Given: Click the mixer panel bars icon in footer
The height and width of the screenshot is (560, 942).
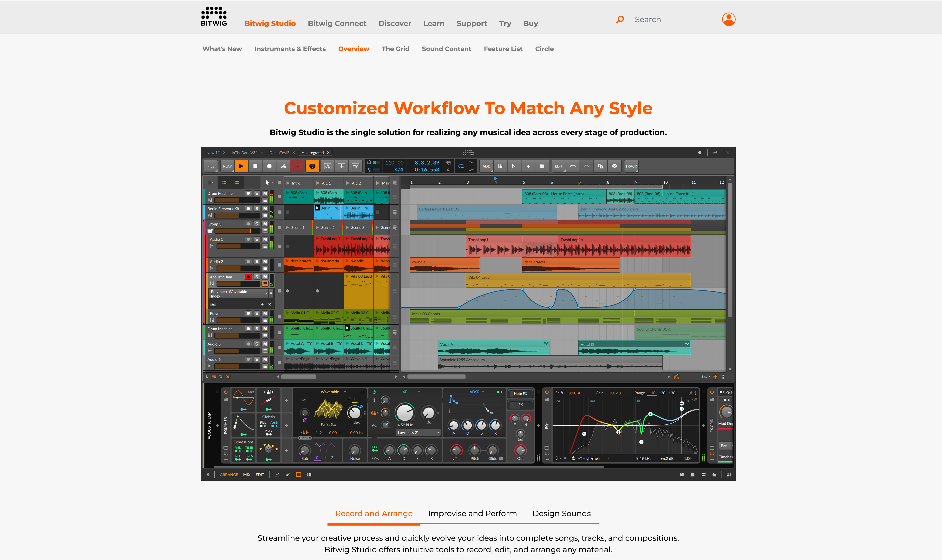Looking at the screenshot, I should [x=309, y=475].
